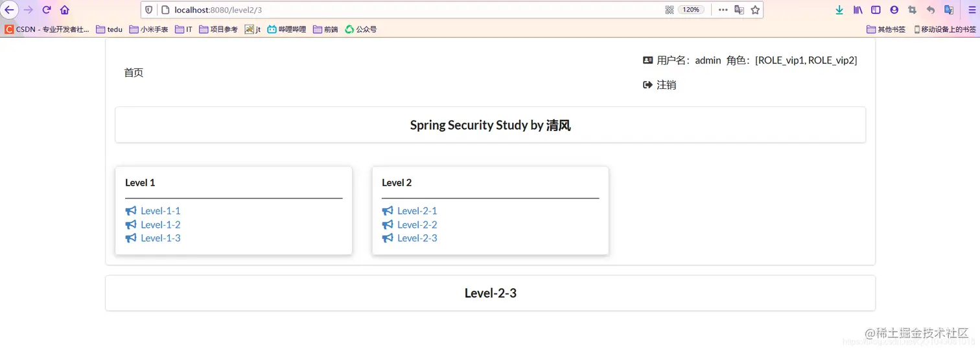Open the page actions three-dot menu
980x351 pixels.
click(723, 10)
